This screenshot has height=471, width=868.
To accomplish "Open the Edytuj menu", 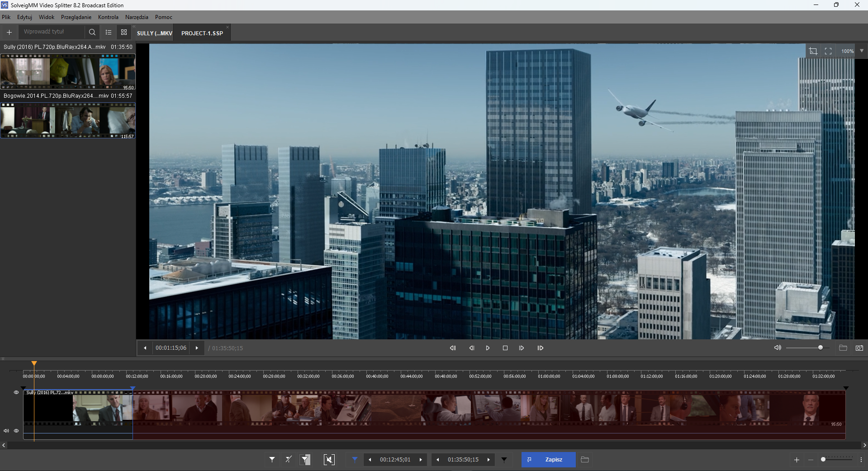I will [x=24, y=17].
